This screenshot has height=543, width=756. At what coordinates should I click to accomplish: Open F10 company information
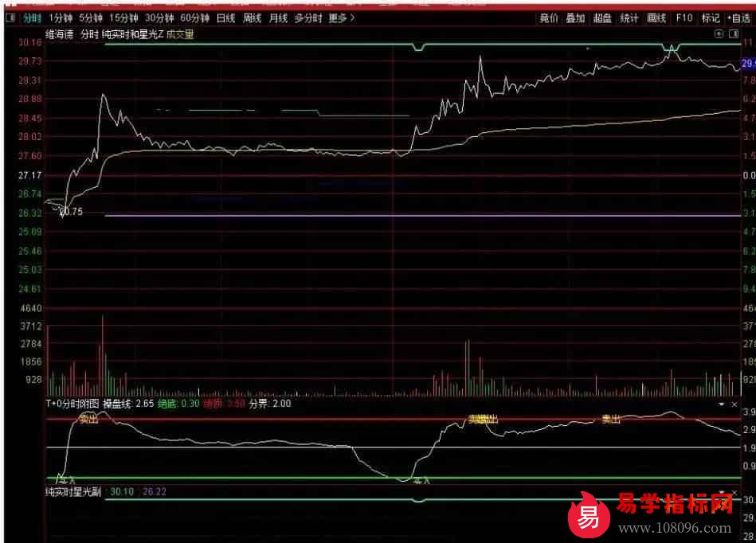pyautogui.click(x=684, y=18)
